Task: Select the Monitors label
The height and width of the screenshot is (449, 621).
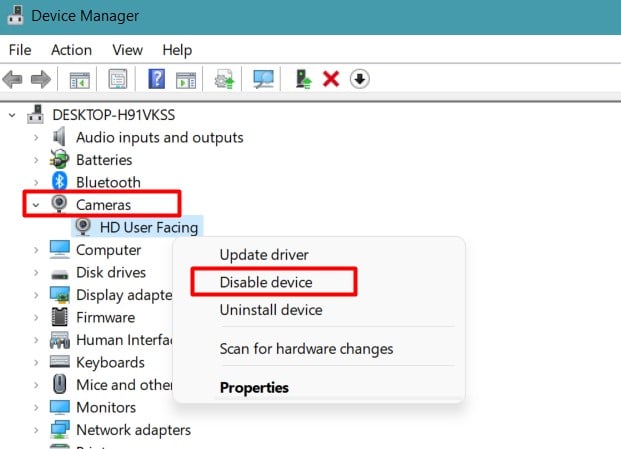Action: pos(106,407)
